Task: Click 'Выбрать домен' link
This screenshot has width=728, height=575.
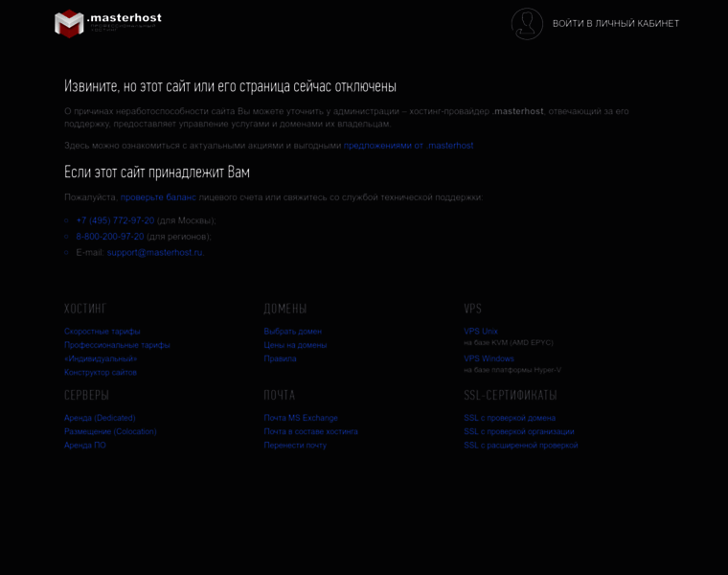Action: point(292,332)
